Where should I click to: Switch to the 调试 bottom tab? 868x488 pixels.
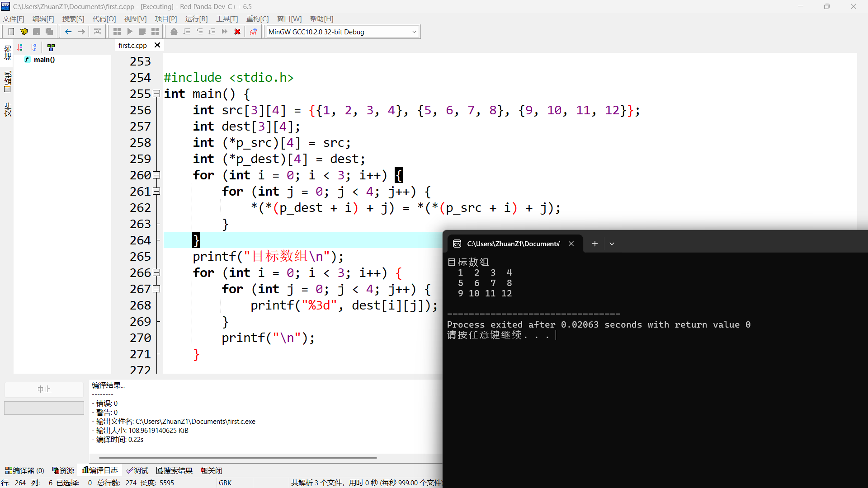tap(137, 470)
